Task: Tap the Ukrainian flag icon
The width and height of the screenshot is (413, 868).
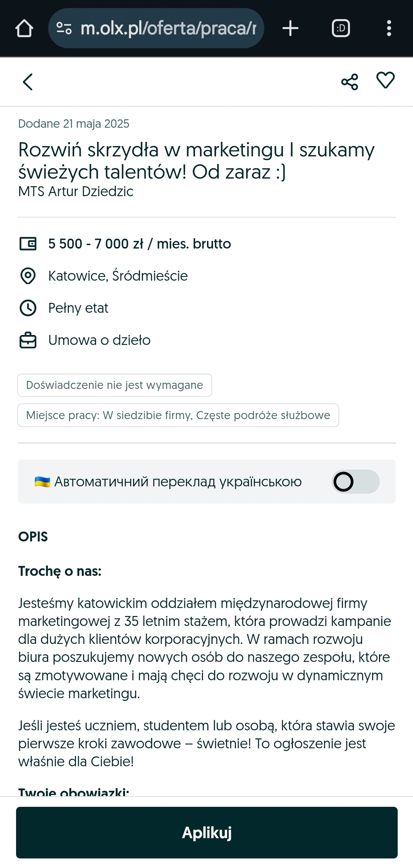Action: coord(42,482)
